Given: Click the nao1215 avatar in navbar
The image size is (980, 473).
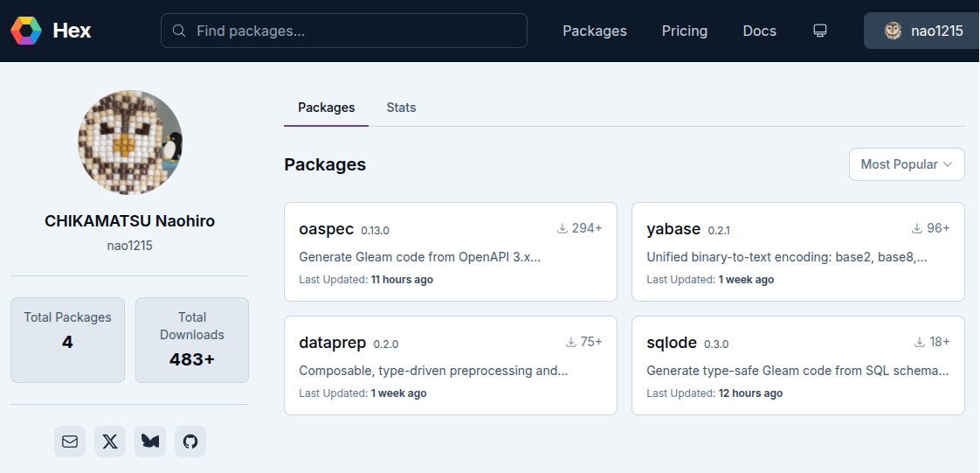Looking at the screenshot, I should click(x=893, y=31).
